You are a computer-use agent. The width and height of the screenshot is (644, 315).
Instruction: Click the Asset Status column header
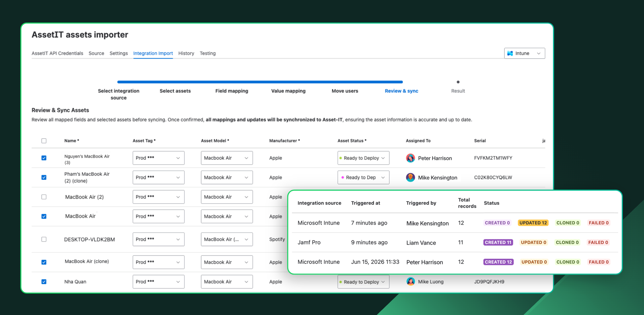[352, 141]
